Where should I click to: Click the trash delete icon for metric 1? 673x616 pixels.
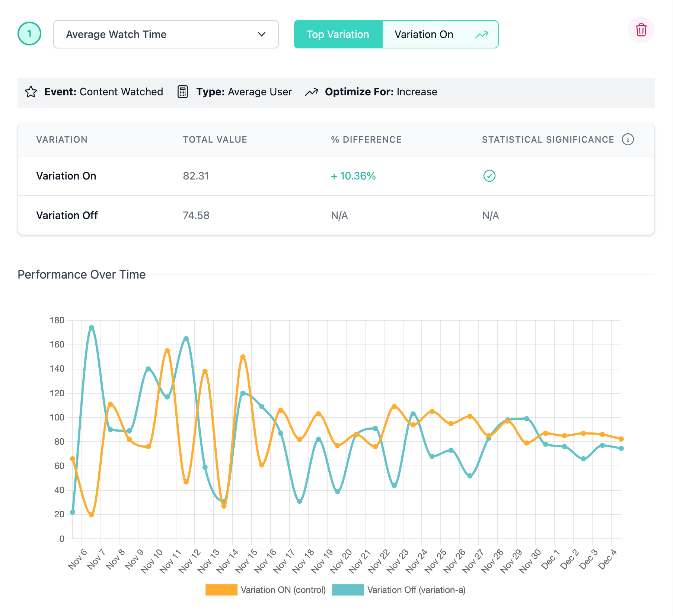(x=641, y=30)
